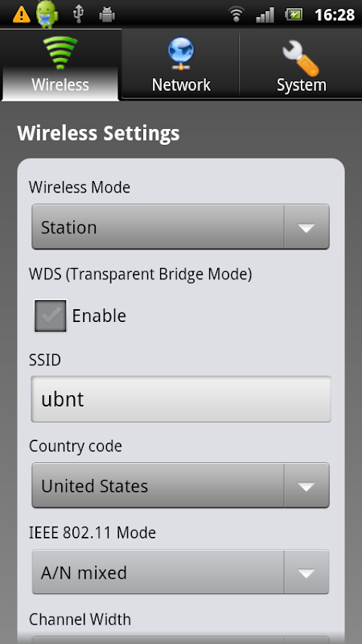
Task: Open the Wireless Mode dropdown showing Station
Action: point(180,227)
